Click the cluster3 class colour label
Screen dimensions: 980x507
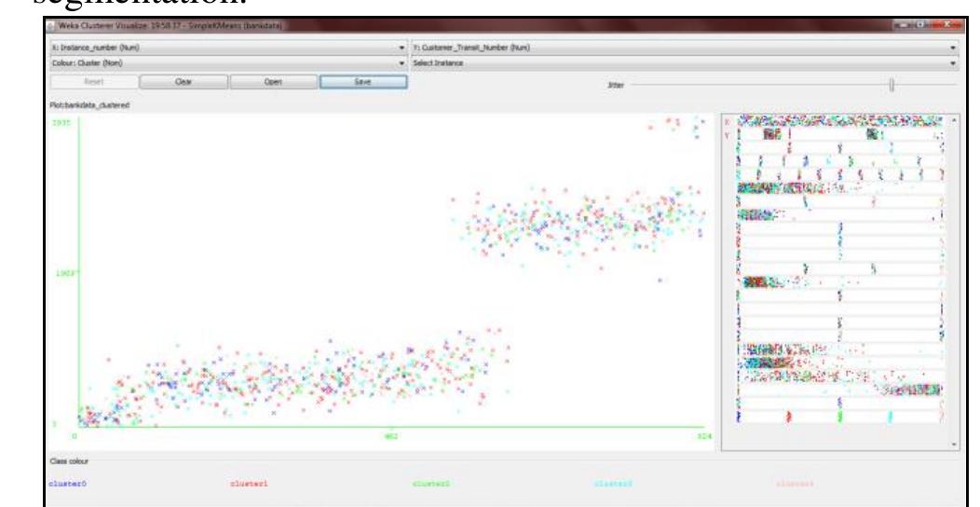(x=613, y=484)
